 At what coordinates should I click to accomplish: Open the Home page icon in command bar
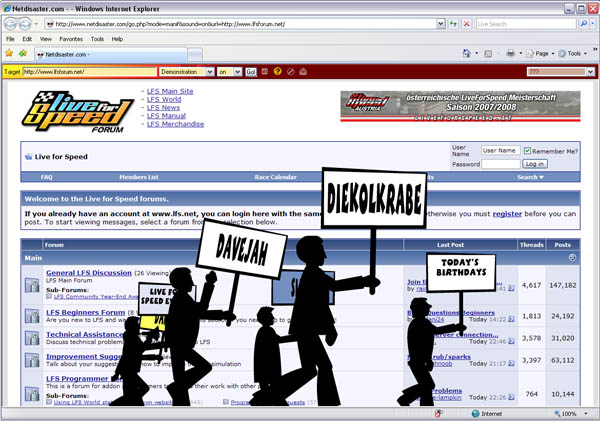pyautogui.click(x=466, y=54)
